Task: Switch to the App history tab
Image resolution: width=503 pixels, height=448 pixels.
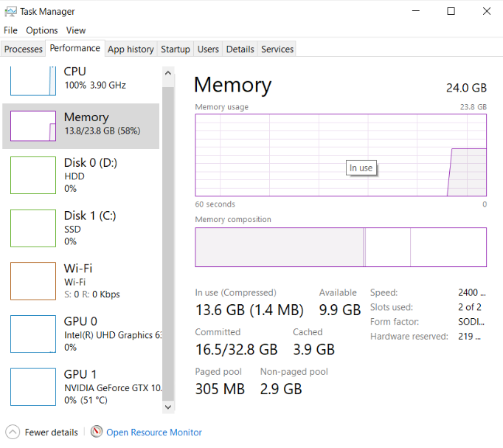Action: pyautogui.click(x=131, y=49)
